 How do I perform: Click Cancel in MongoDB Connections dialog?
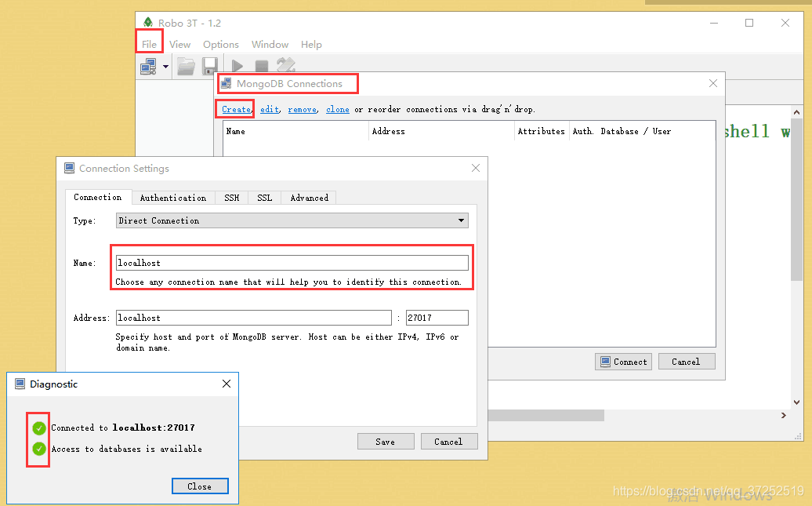click(686, 362)
